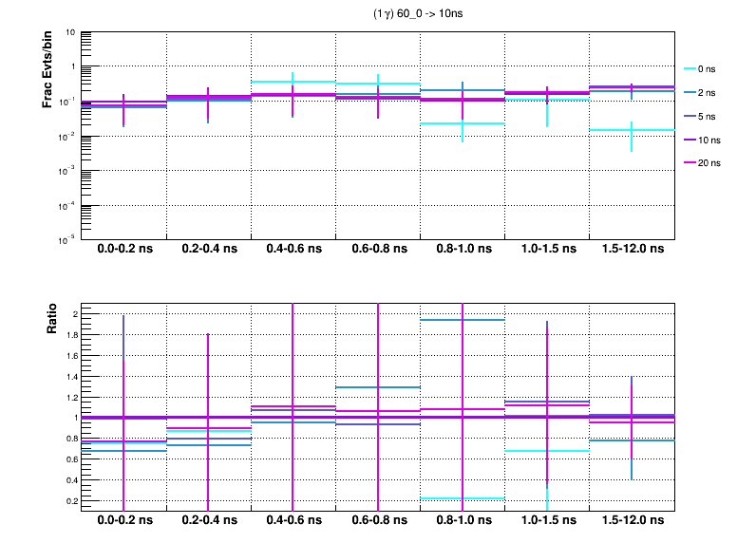The height and width of the screenshot is (543, 756).
Task: Click the purple 10 ns legend line
Action: pos(690,140)
